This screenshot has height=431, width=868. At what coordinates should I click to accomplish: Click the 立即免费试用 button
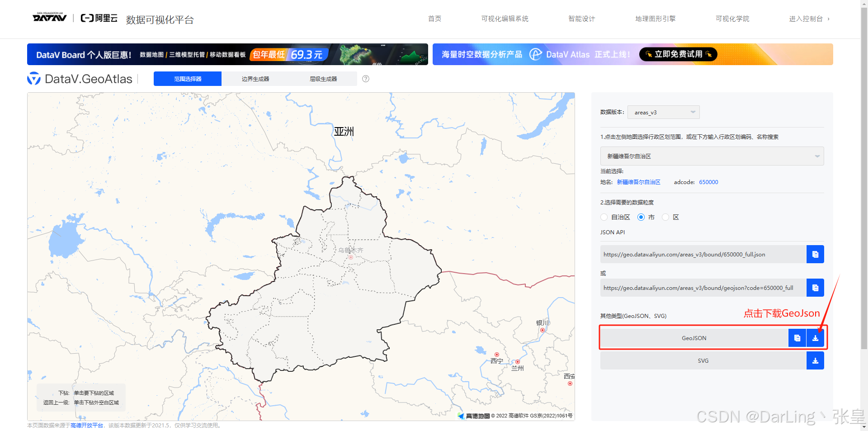678,54
